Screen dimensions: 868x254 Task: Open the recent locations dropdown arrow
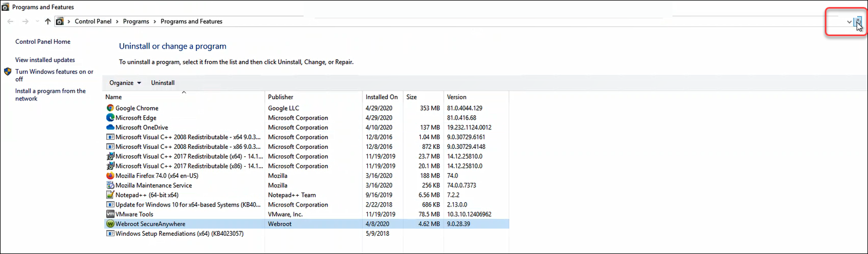37,22
